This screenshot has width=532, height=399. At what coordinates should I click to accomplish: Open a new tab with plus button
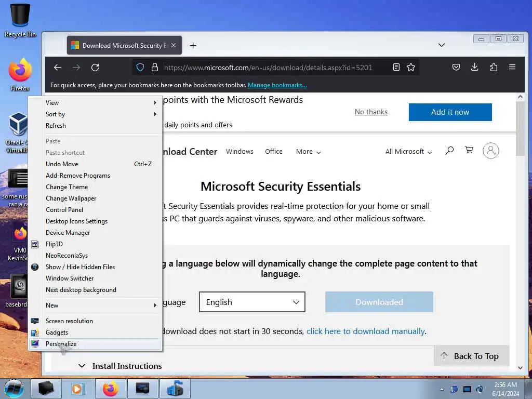click(193, 46)
